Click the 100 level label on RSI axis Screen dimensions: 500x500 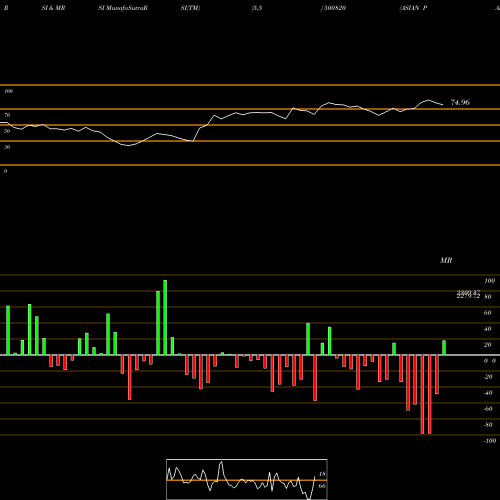[8, 91]
